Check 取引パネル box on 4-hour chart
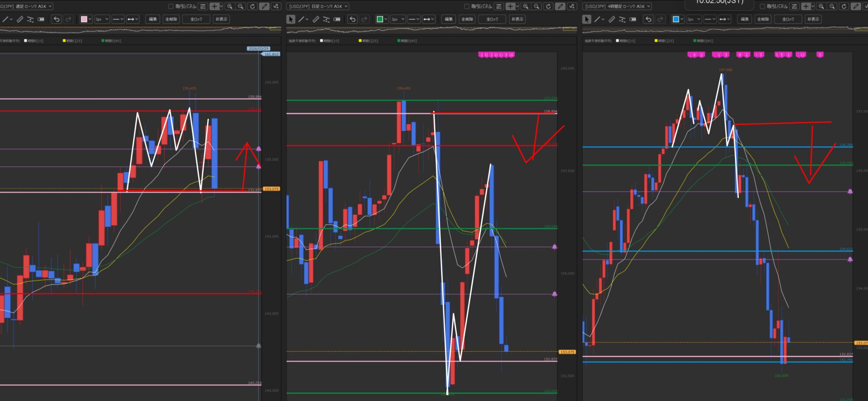868x401 pixels. click(762, 6)
